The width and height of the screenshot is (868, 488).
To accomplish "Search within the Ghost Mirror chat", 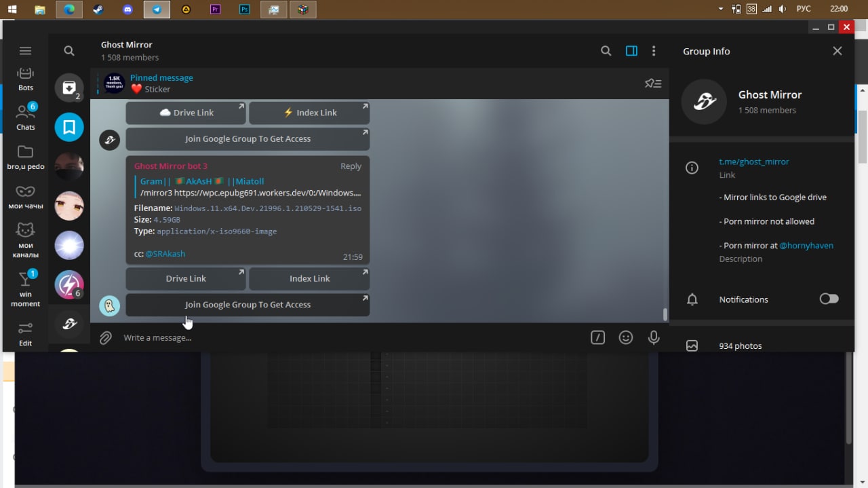I will click(x=606, y=51).
